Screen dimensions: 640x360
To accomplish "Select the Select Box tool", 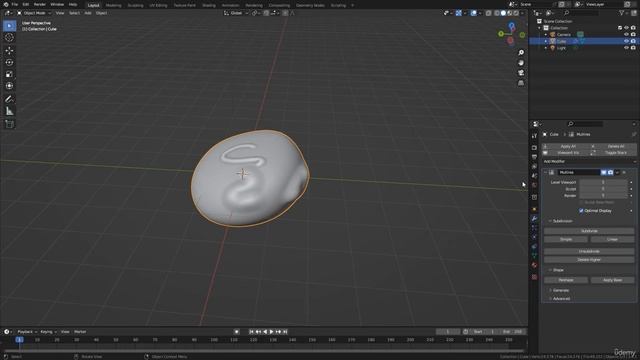I will pyautogui.click(x=9, y=26).
